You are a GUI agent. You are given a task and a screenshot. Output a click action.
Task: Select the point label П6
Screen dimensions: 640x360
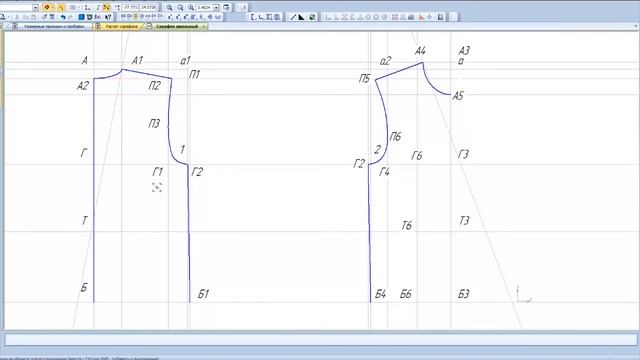tap(395, 136)
